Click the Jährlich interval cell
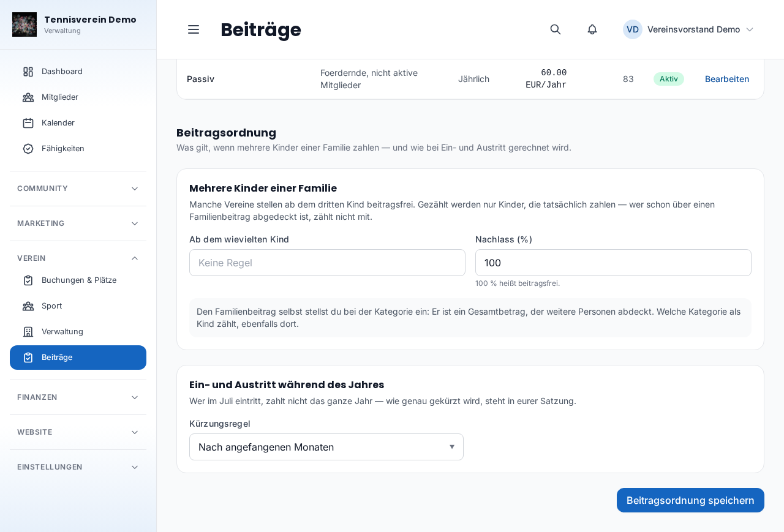The height and width of the screenshot is (532, 784). point(474,79)
